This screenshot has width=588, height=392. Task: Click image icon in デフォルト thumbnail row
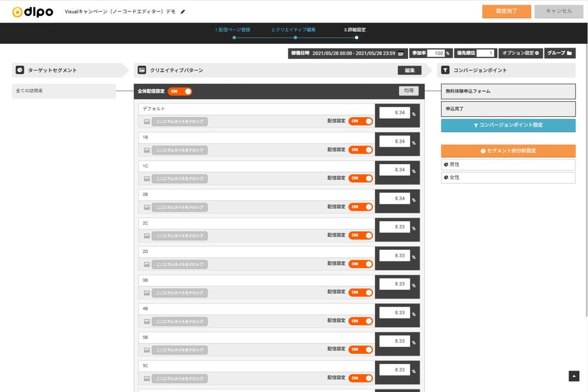(x=147, y=122)
